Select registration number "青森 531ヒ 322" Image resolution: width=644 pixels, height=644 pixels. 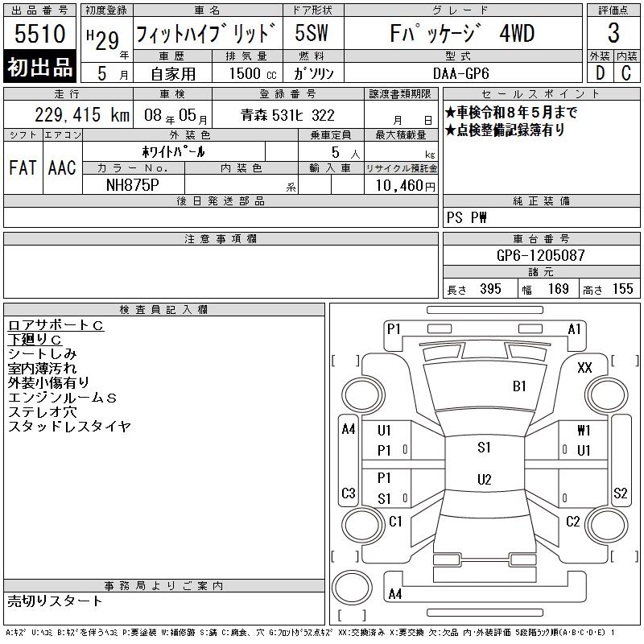[287, 115]
